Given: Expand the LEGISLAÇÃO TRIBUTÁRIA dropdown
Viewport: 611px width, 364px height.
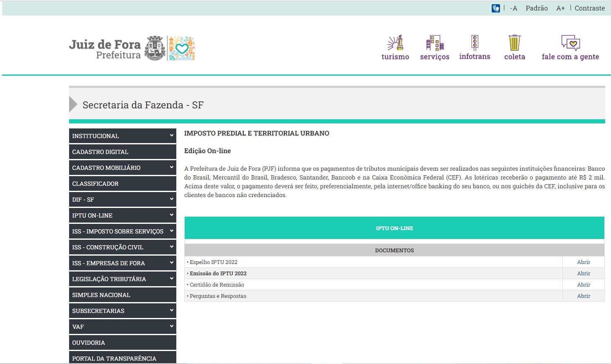Looking at the screenshot, I should pyautogui.click(x=171, y=279).
